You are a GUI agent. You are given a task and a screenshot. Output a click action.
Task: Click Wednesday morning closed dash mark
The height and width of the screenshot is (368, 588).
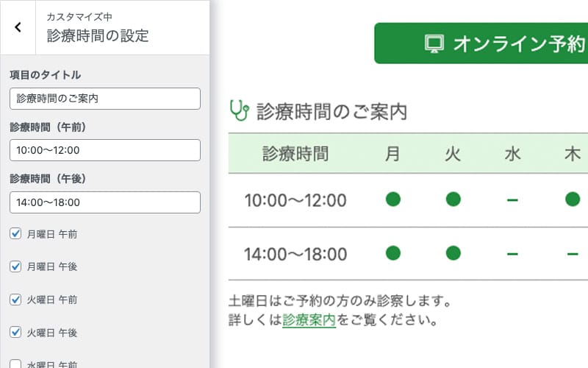coord(512,199)
